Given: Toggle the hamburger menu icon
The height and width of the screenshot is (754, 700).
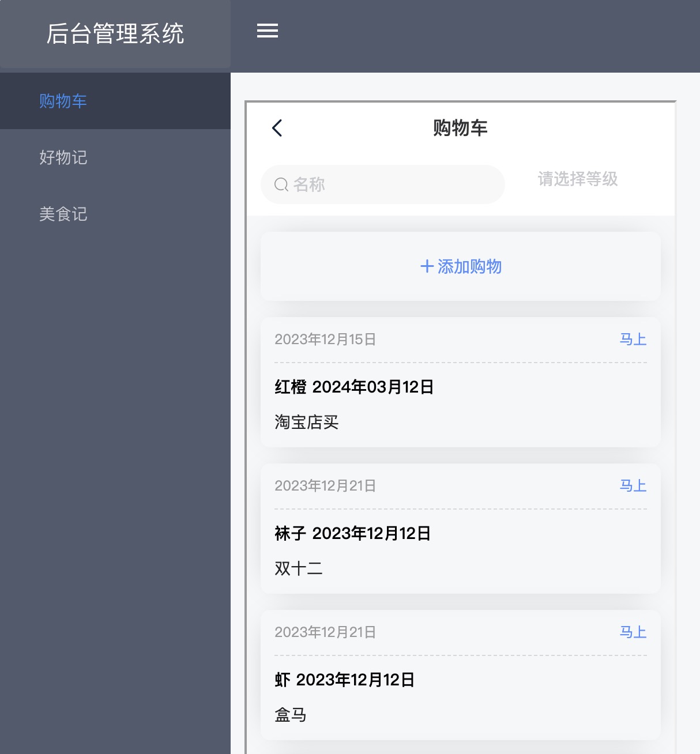Looking at the screenshot, I should [268, 31].
